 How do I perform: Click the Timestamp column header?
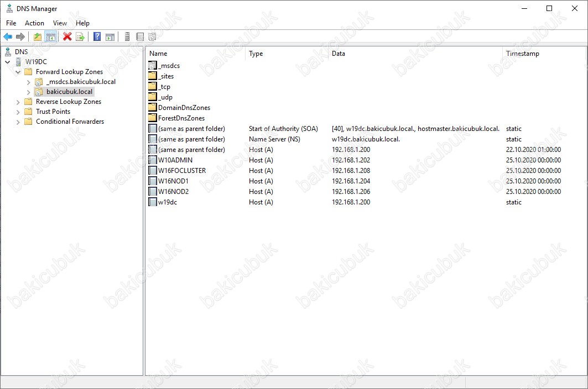click(522, 54)
